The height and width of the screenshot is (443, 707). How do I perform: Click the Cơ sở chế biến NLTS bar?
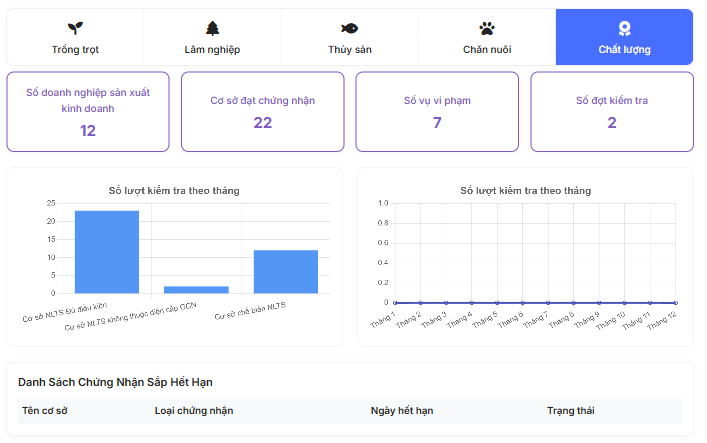(x=285, y=272)
